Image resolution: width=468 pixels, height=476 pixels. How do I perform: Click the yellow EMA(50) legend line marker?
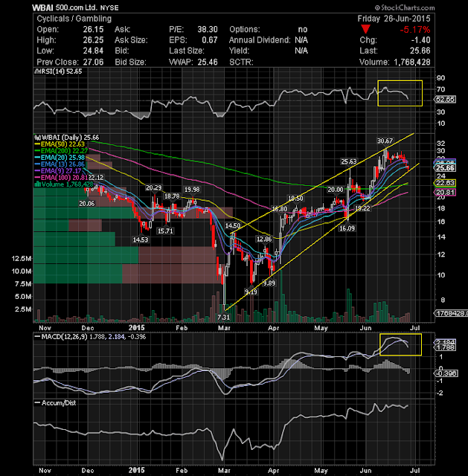click(x=37, y=144)
